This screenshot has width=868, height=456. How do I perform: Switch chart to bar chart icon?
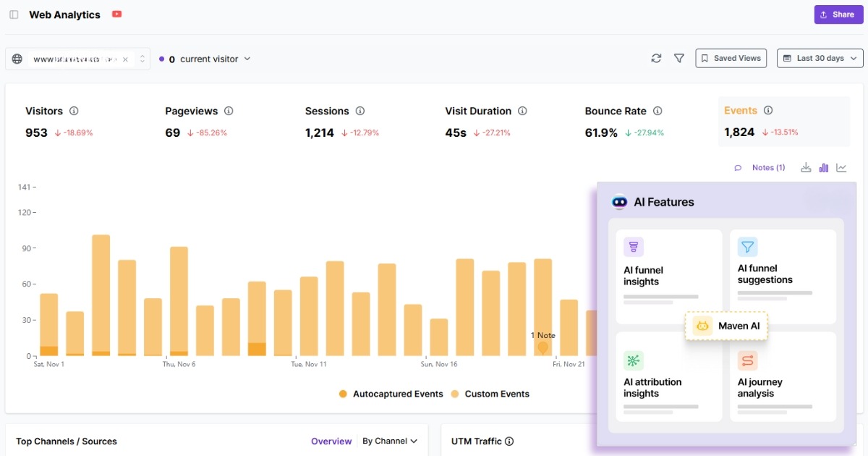823,167
